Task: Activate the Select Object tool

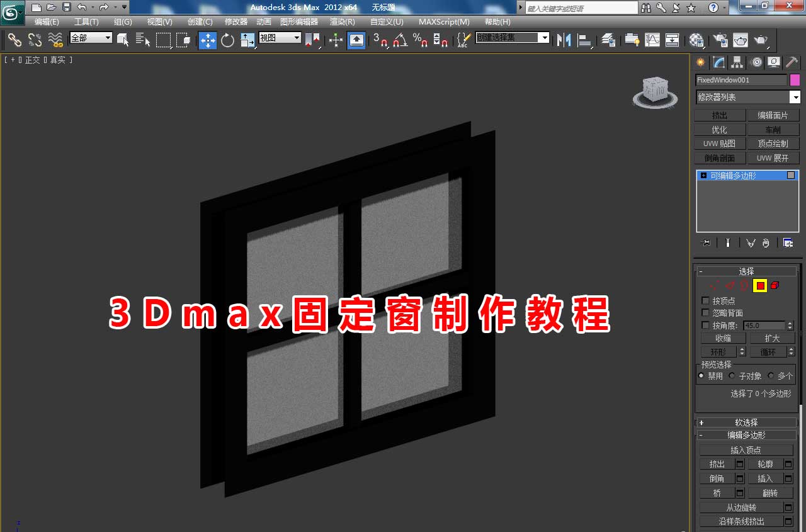Action: coord(123,40)
